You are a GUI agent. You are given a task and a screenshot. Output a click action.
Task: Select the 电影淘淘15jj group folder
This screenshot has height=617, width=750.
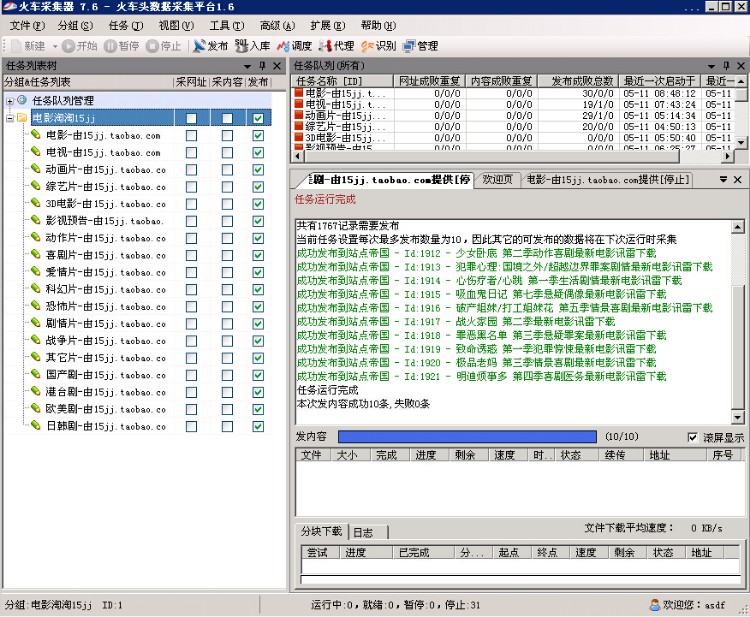(x=64, y=118)
